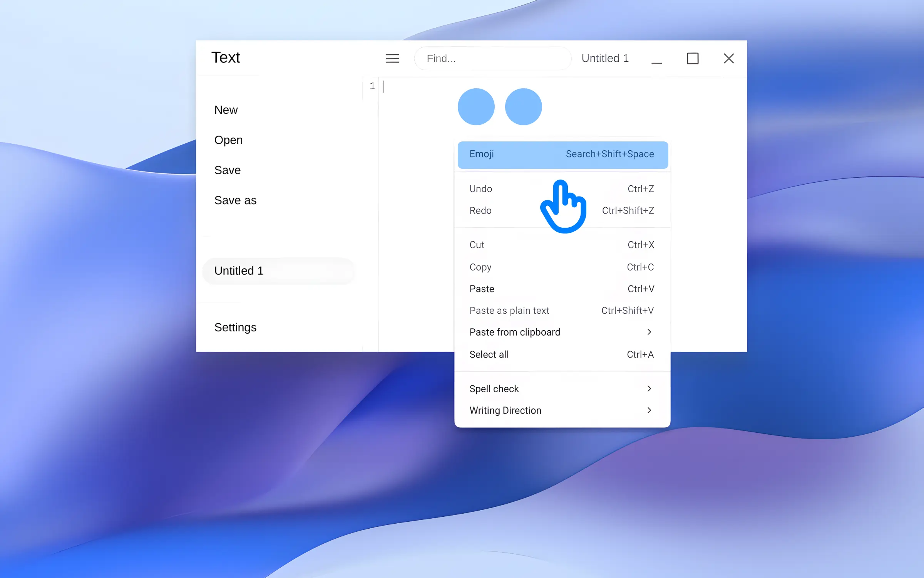Image resolution: width=924 pixels, height=578 pixels.
Task: Close the Text app window
Action: coord(729,59)
